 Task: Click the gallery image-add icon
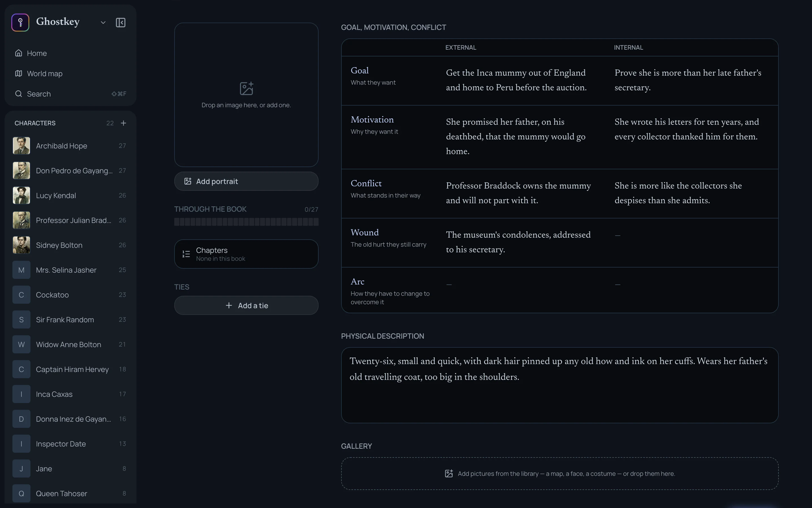[449, 473]
